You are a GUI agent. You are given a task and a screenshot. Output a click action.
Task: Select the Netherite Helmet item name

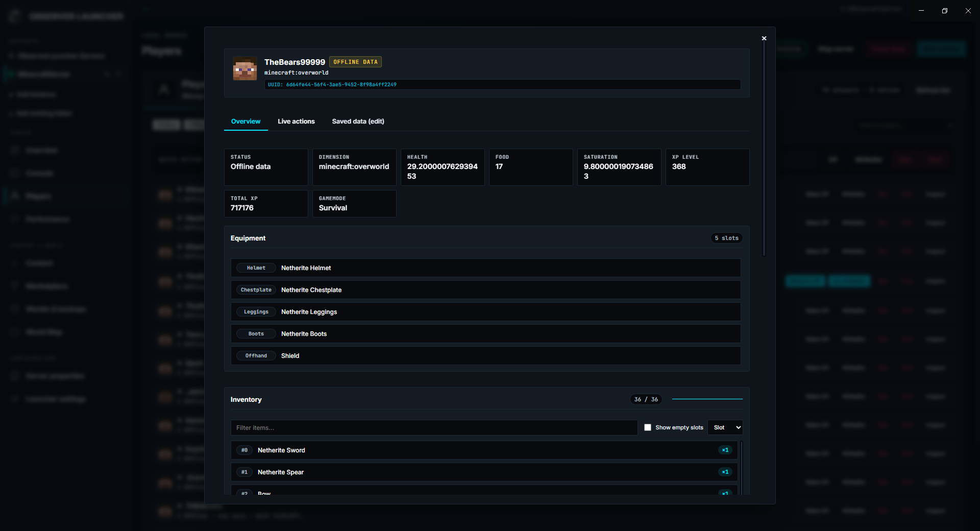point(306,268)
